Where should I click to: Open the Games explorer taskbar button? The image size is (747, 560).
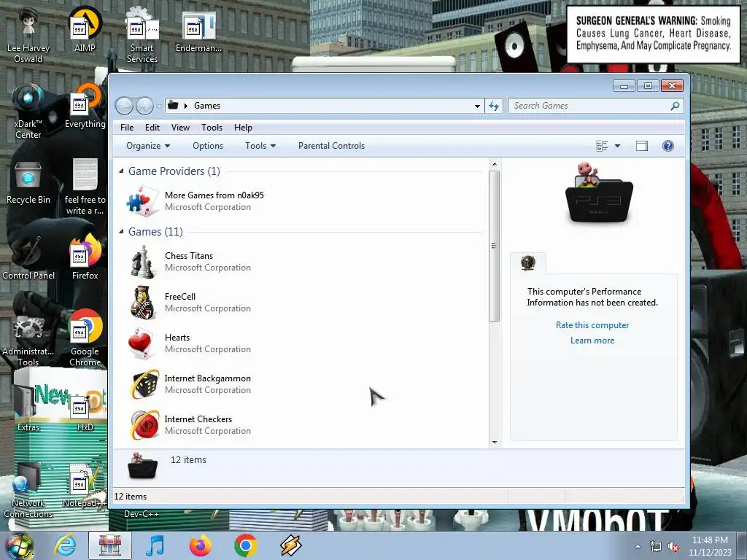[110, 545]
